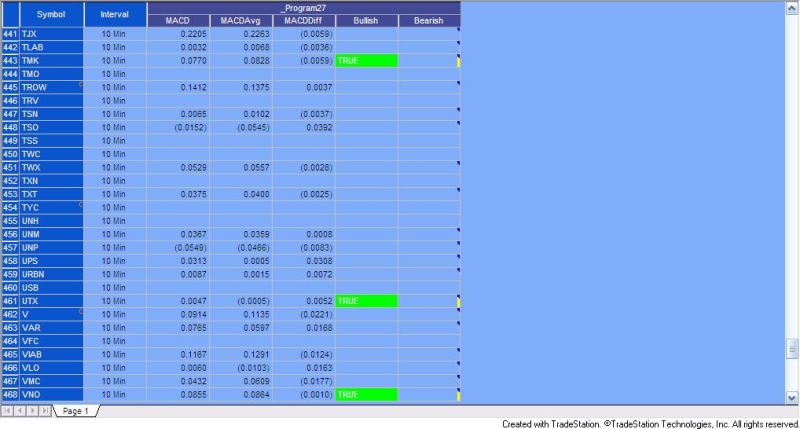Click the TSS symbol cell

coord(51,141)
